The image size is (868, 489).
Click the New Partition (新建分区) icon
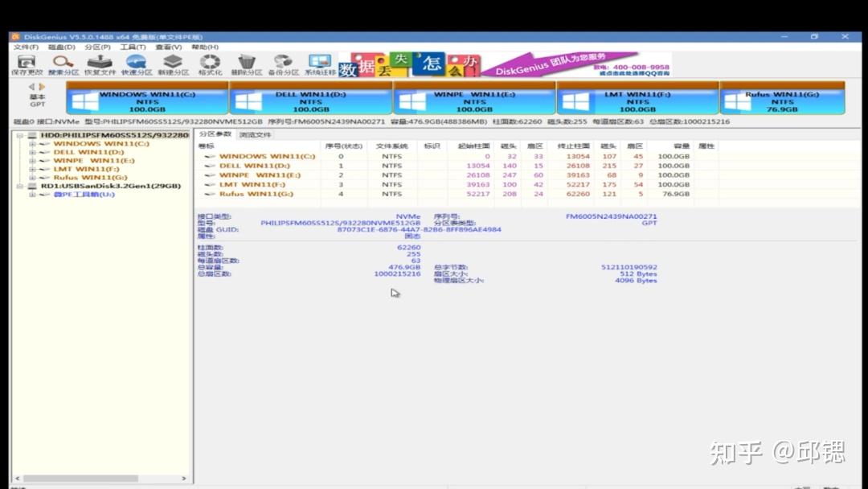click(173, 64)
